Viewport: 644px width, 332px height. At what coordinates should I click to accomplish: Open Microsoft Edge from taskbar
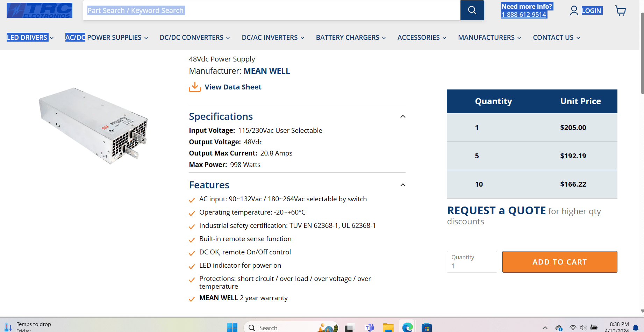click(407, 327)
